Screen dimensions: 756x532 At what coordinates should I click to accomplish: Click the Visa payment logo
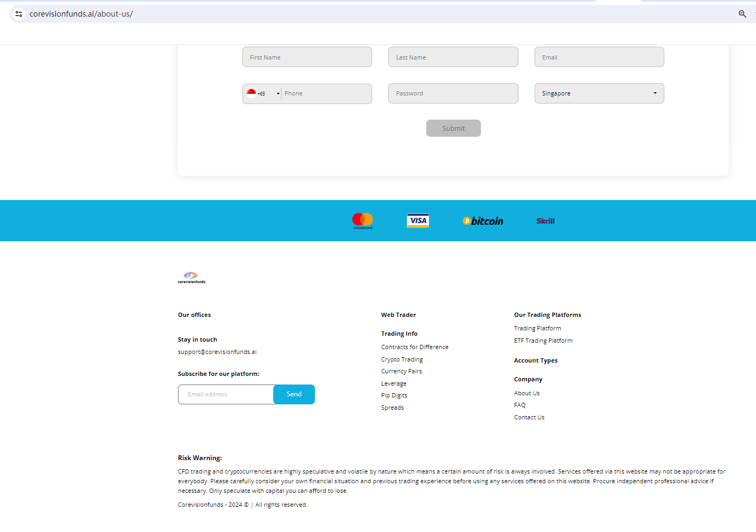coord(418,220)
